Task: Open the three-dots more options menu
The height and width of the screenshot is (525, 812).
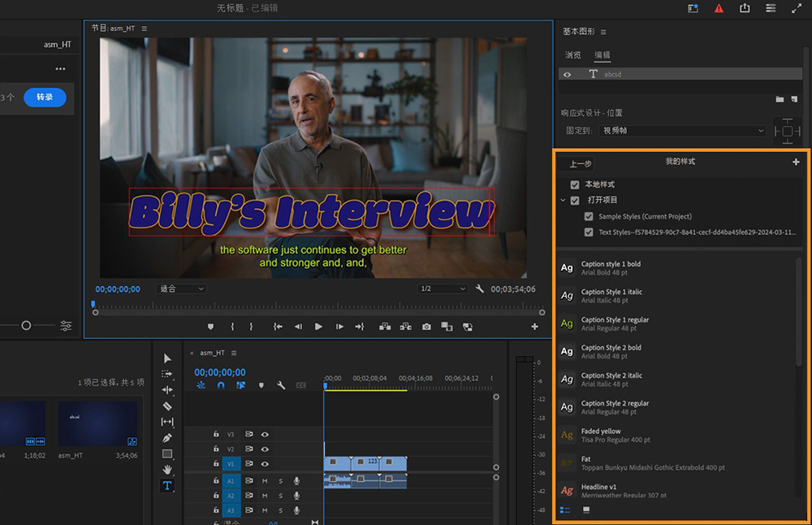Action: coord(61,69)
